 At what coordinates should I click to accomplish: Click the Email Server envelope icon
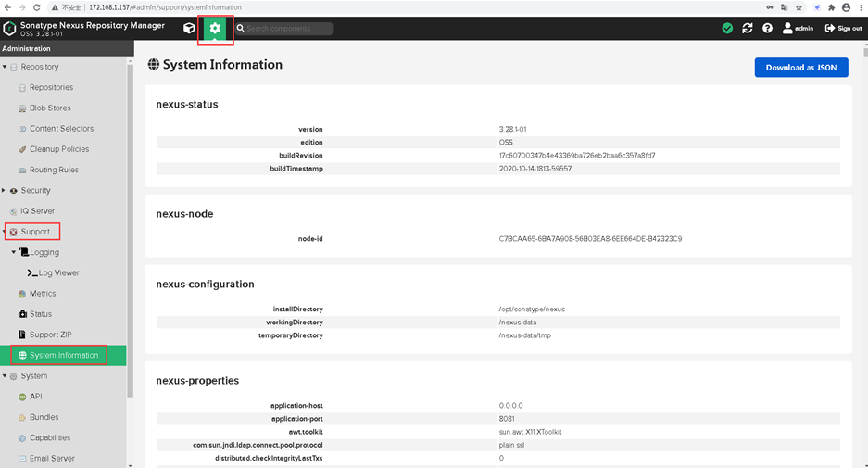click(x=22, y=459)
